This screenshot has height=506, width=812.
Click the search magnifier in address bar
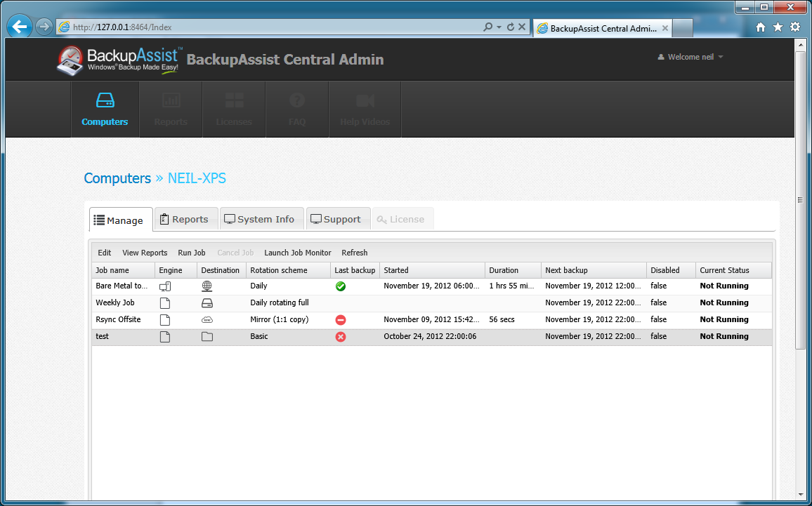487,27
